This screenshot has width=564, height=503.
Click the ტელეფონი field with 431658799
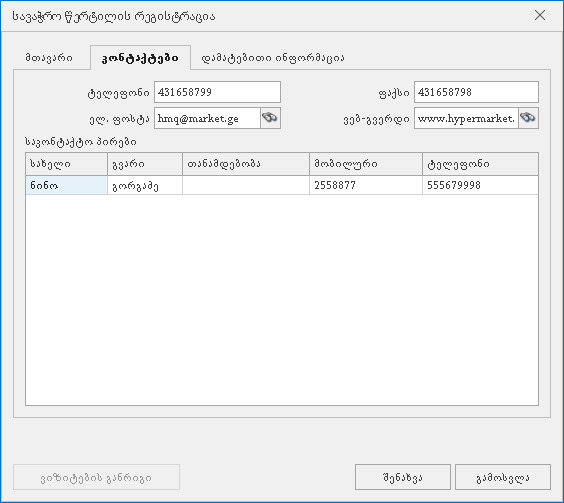click(x=217, y=92)
